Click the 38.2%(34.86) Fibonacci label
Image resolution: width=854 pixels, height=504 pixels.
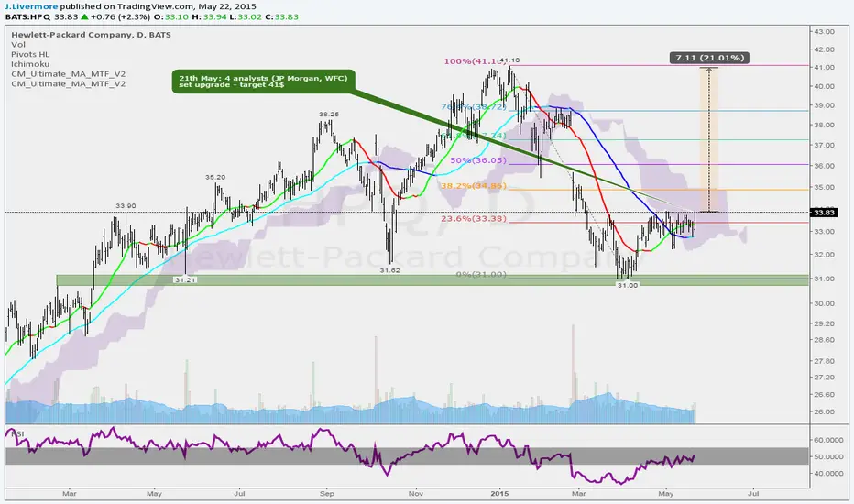(x=474, y=186)
